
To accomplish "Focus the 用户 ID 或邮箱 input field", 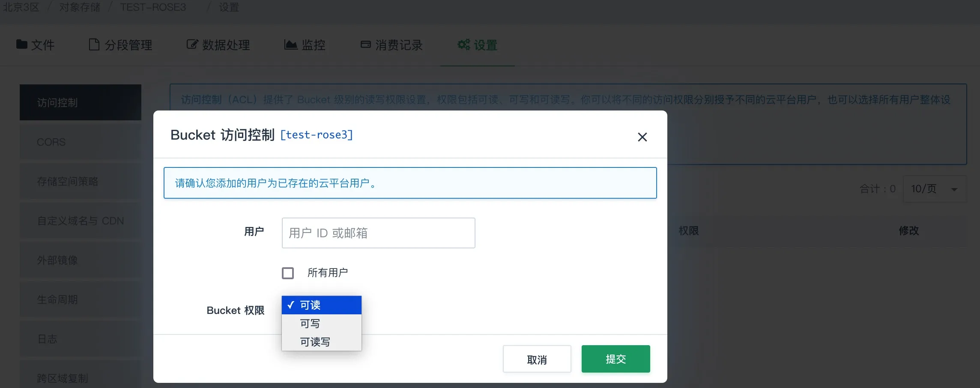I will pos(378,233).
